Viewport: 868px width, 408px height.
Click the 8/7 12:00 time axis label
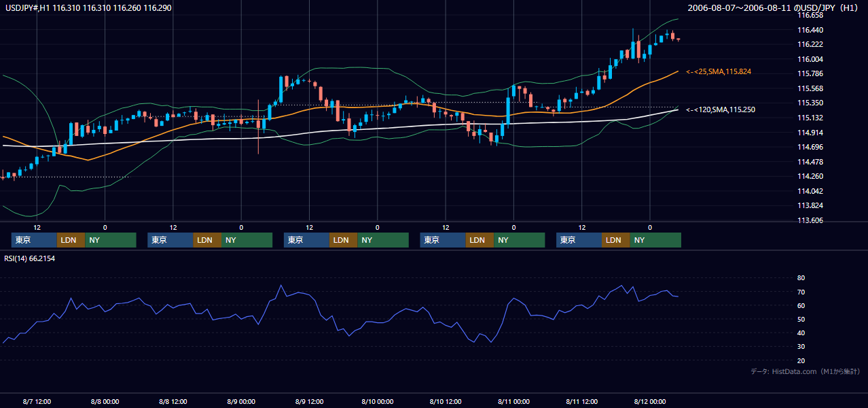[37, 401]
